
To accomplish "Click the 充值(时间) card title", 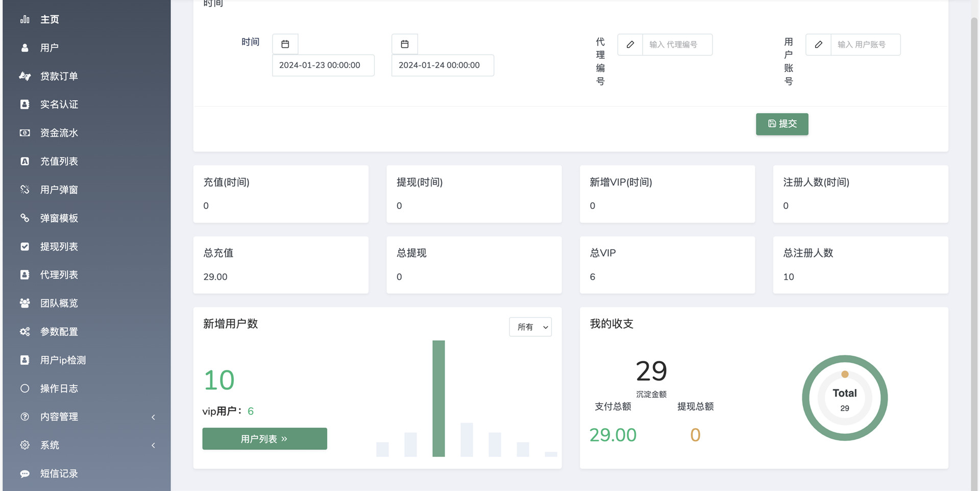I will click(226, 182).
